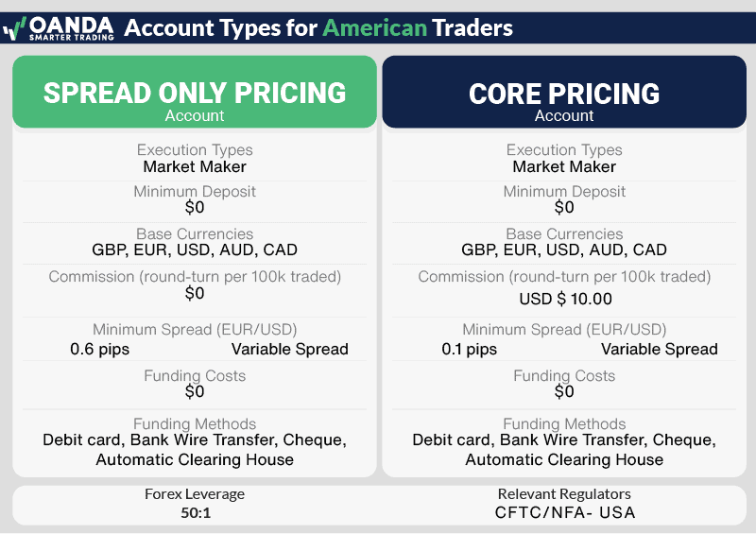Click the 0.1 pips minimum spread value
756x534 pixels.
coord(469,349)
